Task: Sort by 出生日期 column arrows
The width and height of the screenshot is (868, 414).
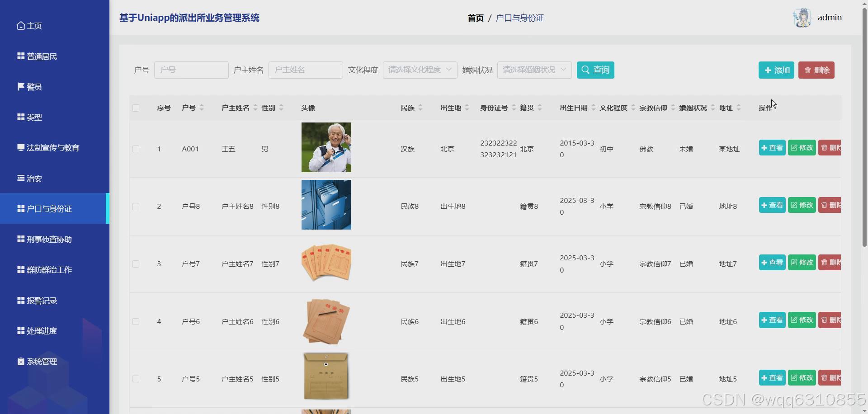Action: (593, 108)
